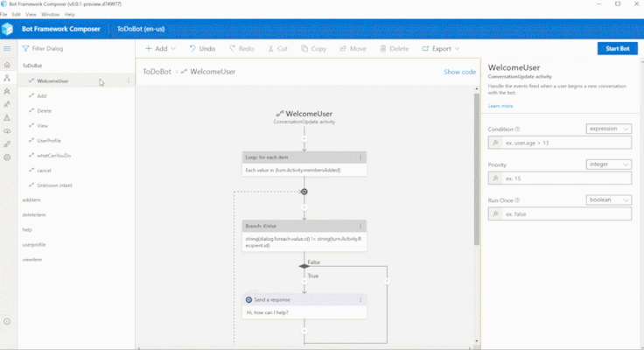Open the deleteitem dialog
The image size is (644, 350).
33,215
